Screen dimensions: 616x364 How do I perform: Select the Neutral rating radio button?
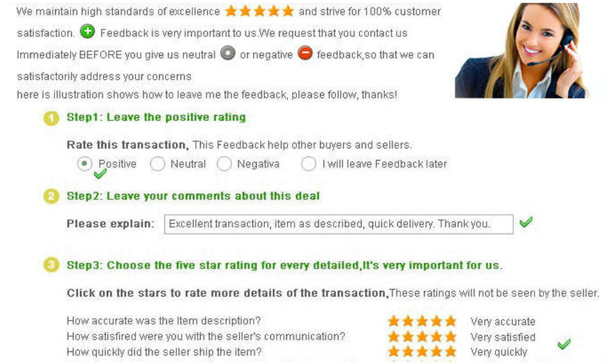click(157, 164)
